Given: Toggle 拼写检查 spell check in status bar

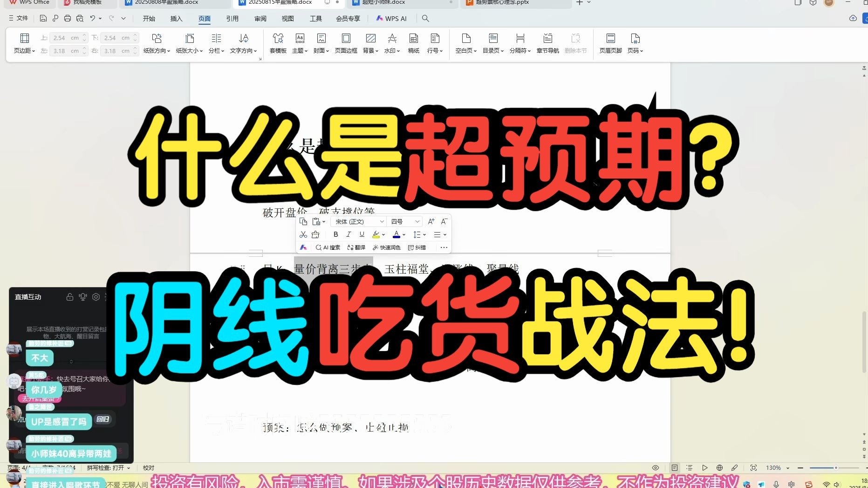Looking at the screenshot, I should [x=109, y=467].
